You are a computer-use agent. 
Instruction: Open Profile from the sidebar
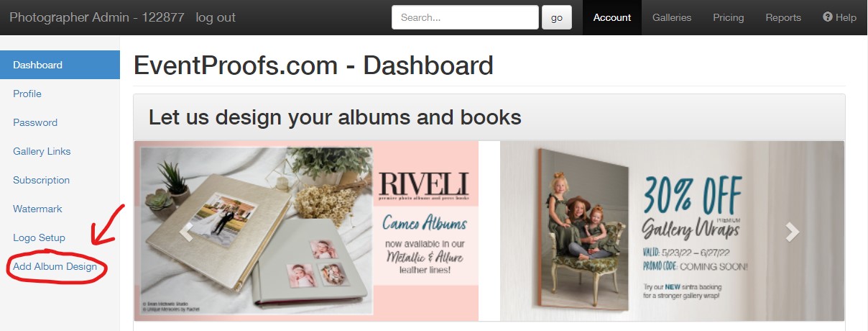point(27,94)
